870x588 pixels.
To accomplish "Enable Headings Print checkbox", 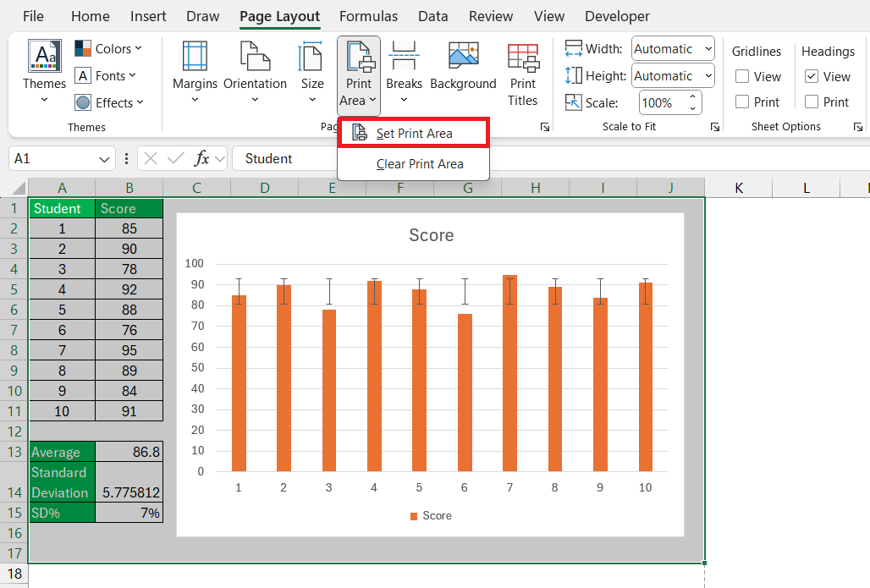I will click(812, 102).
